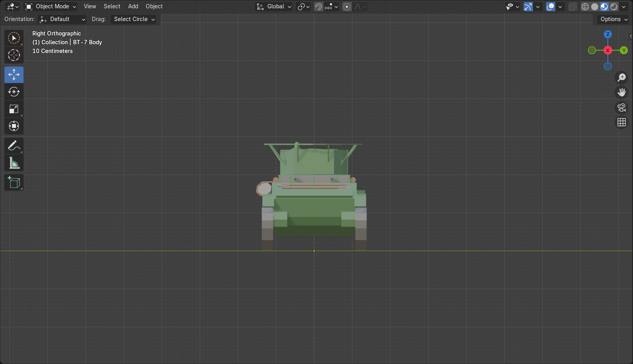The height and width of the screenshot is (364, 633).
Task: Click the negative Z axis gizmo circle
Action: 608,66
